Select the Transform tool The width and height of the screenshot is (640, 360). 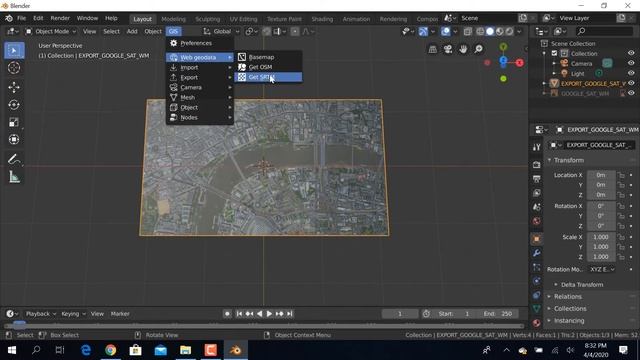[x=14, y=140]
